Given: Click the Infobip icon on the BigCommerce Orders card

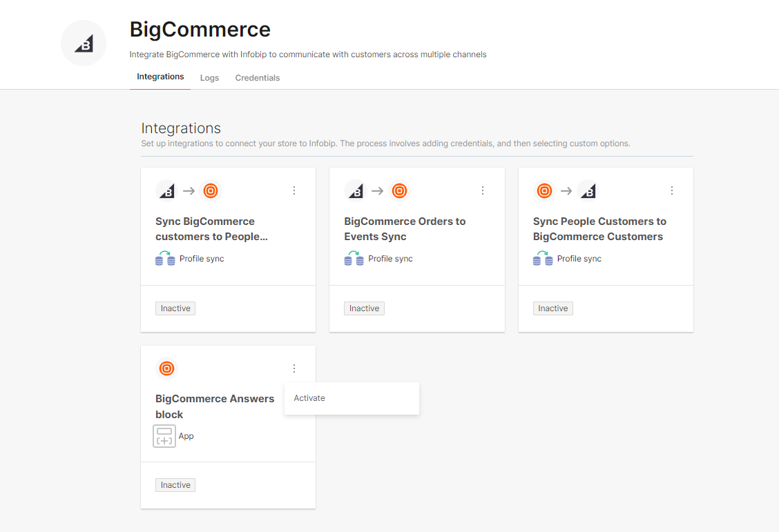Looking at the screenshot, I should (x=399, y=190).
